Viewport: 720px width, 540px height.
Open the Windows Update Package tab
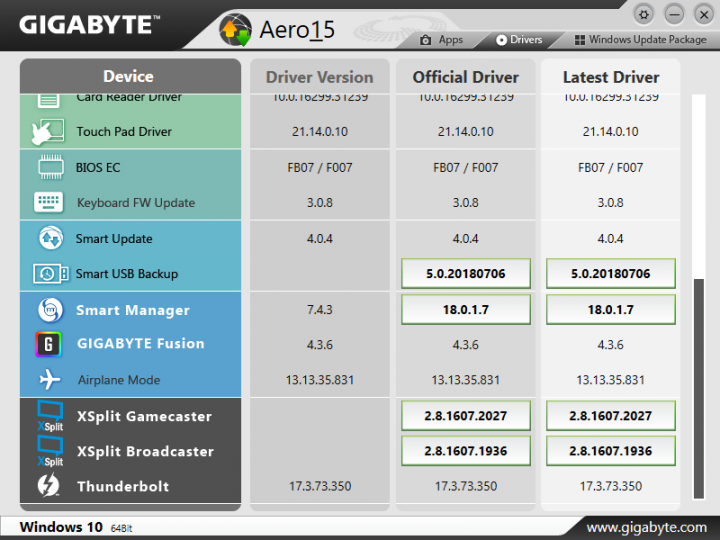[x=641, y=40]
